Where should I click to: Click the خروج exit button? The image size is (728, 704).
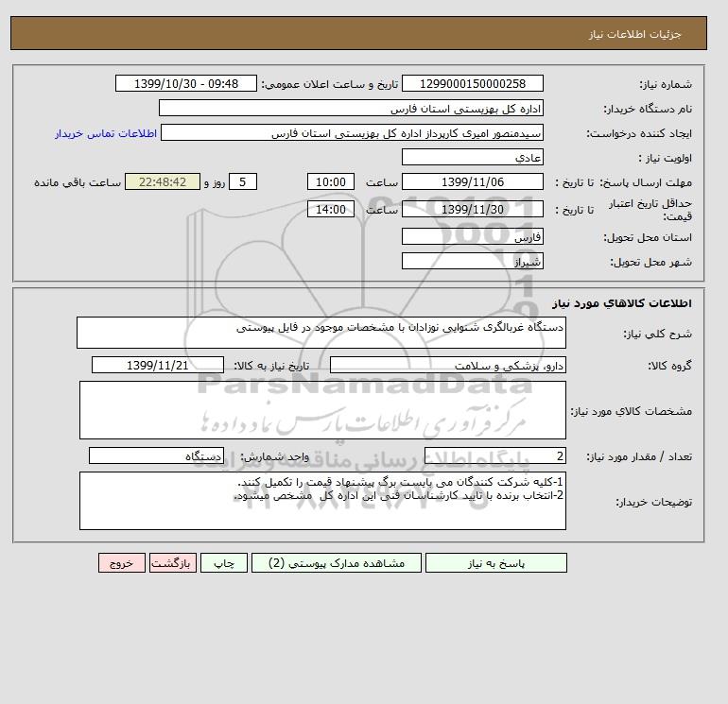tap(122, 562)
